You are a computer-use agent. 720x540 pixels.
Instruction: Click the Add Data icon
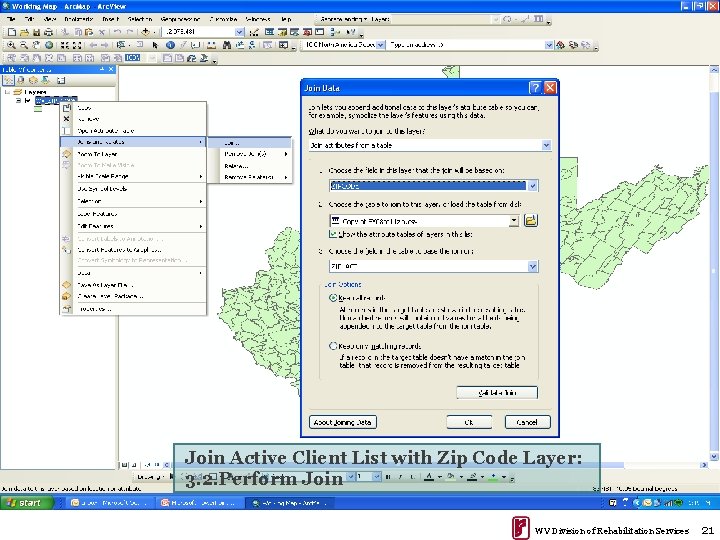click(x=146, y=32)
